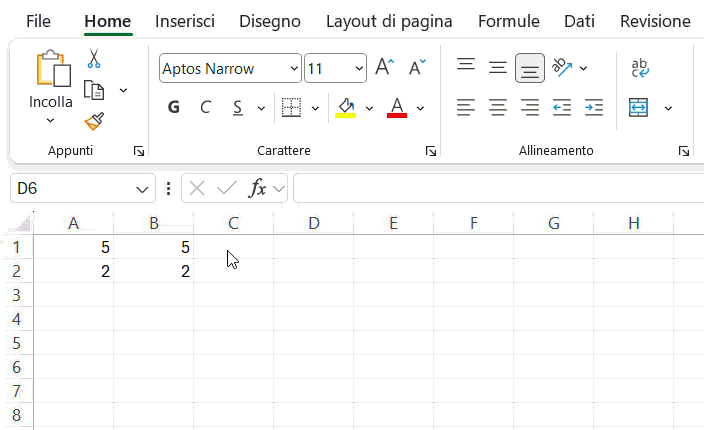Image resolution: width=704 pixels, height=430 pixels.
Task: Switch to the Formule tab
Action: (508, 21)
